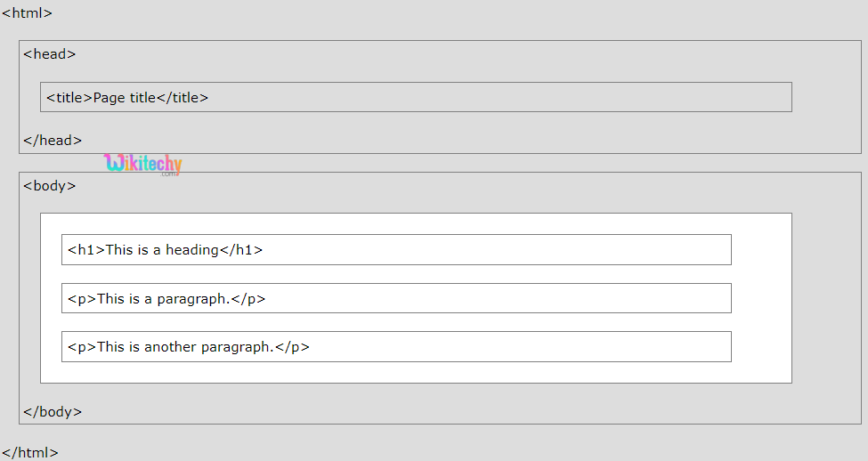Click the "This is another paragraph." text
The width and height of the screenshot is (868, 461).
pos(185,347)
